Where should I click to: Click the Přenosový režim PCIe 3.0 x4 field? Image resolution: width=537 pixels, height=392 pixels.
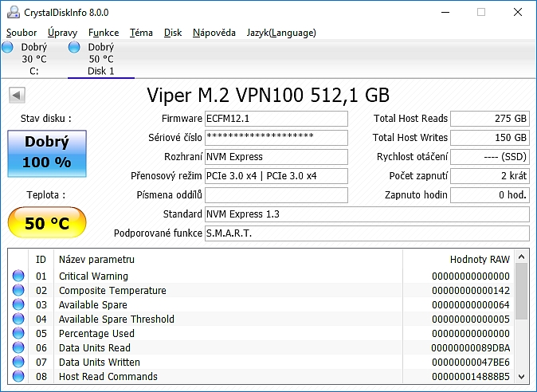(x=276, y=176)
